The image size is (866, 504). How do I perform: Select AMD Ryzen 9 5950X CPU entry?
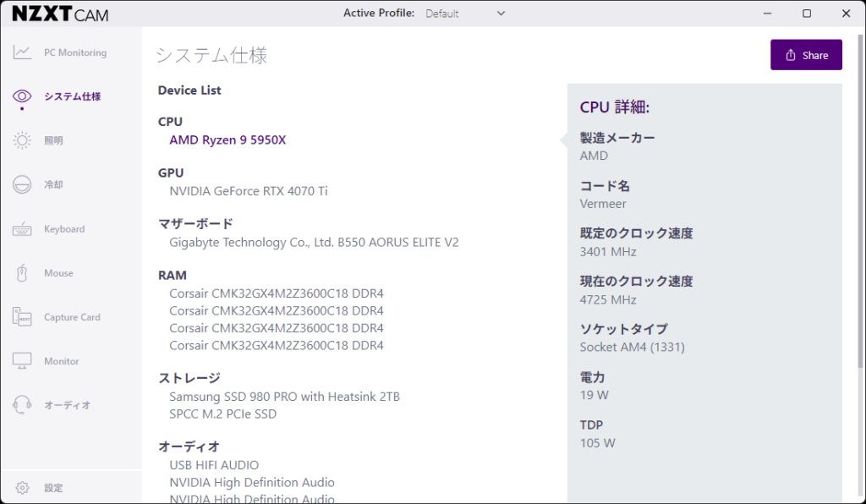227,140
